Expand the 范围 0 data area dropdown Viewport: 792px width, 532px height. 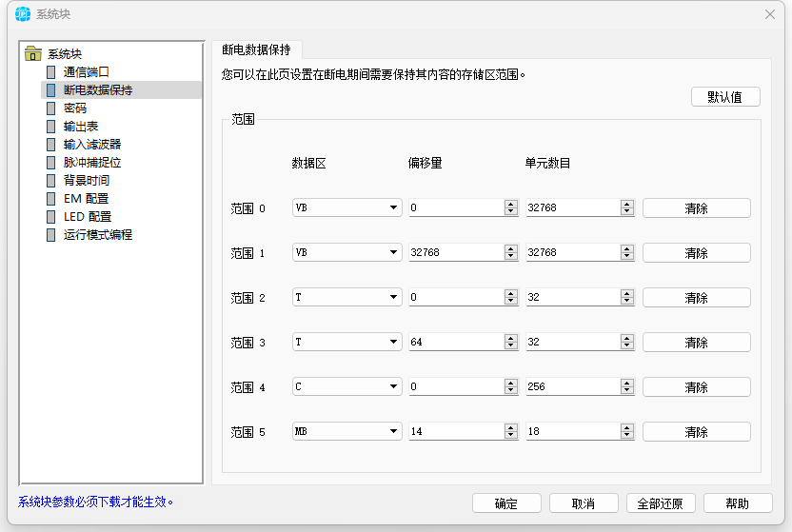pyautogui.click(x=393, y=208)
